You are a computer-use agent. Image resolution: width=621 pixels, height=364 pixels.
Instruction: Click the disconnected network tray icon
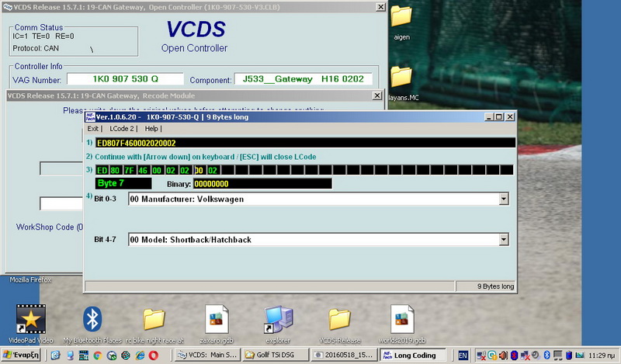click(x=524, y=355)
